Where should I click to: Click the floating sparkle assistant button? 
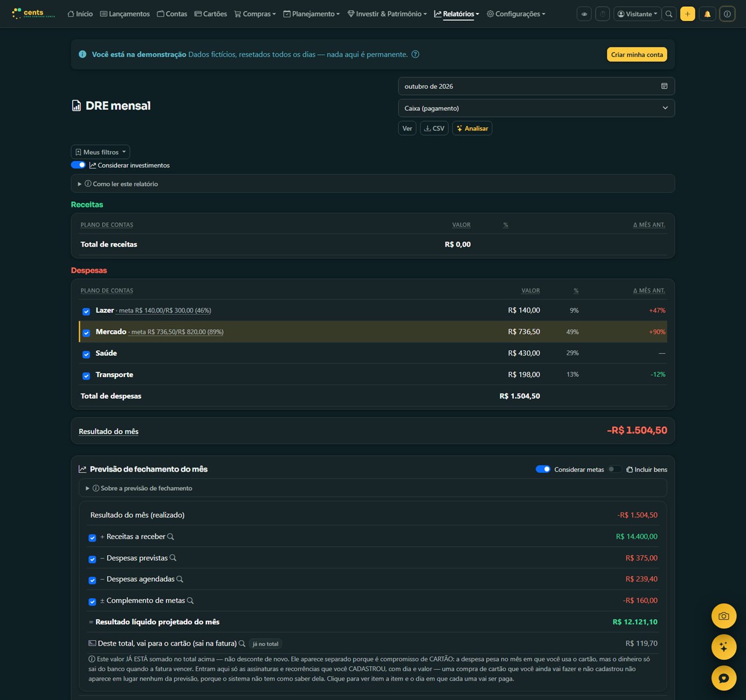724,647
